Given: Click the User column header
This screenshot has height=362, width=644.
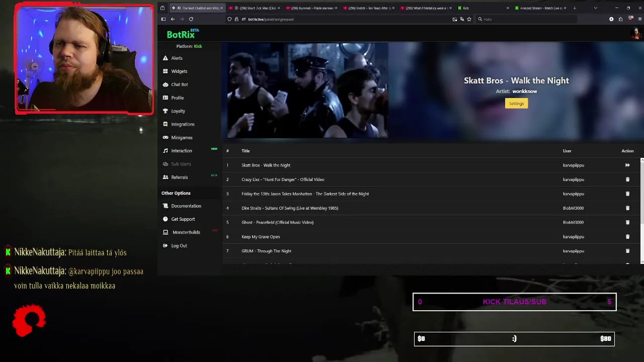Looking at the screenshot, I should 567,151.
